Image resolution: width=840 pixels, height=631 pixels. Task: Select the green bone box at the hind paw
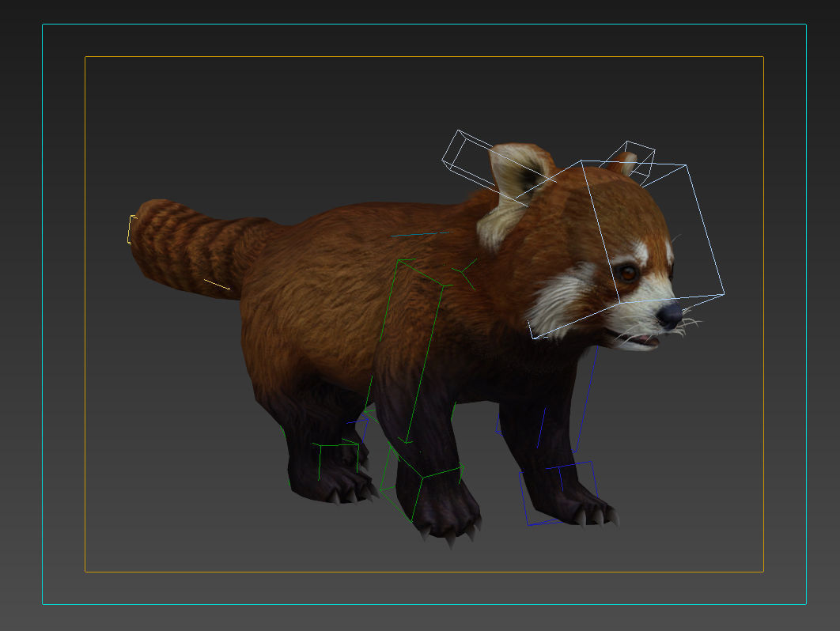(x=338, y=458)
